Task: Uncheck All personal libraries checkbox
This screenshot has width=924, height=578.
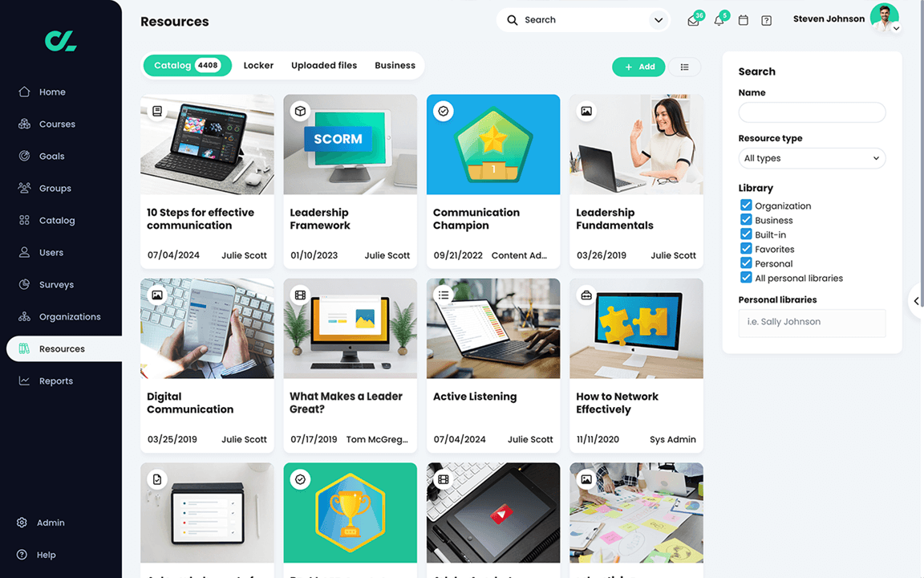Action: pyautogui.click(x=746, y=278)
